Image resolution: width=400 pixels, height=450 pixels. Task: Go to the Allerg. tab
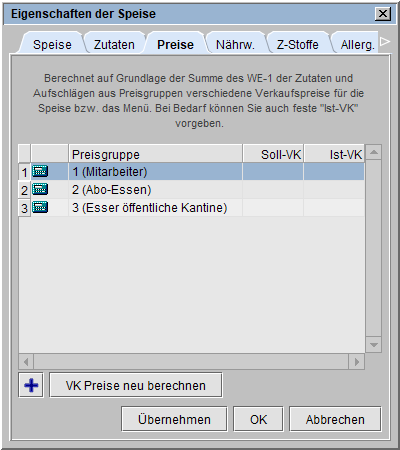coord(357,44)
